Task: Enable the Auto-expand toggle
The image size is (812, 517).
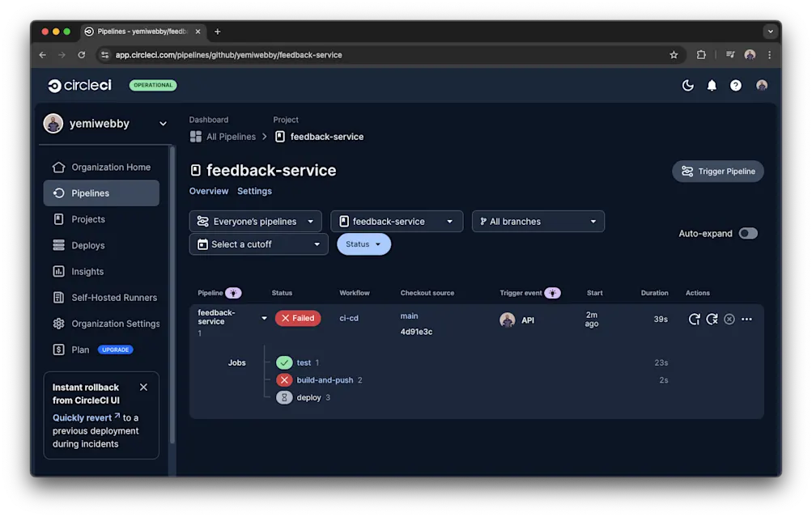Action: [x=748, y=233]
